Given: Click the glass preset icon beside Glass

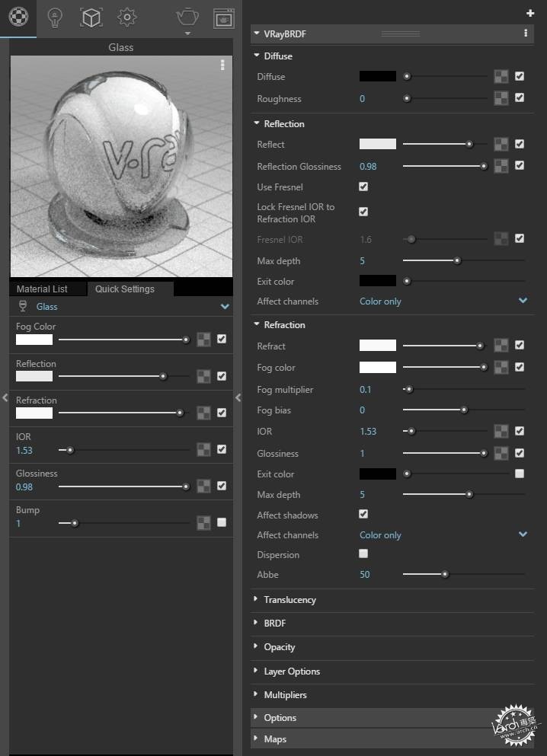Looking at the screenshot, I should click(22, 306).
